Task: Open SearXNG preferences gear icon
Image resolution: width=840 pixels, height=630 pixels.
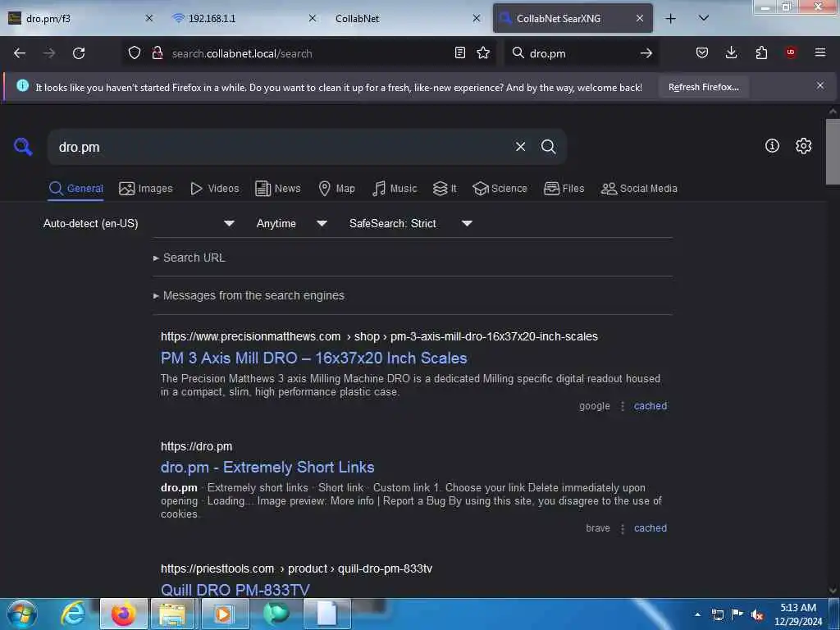Action: [804, 146]
